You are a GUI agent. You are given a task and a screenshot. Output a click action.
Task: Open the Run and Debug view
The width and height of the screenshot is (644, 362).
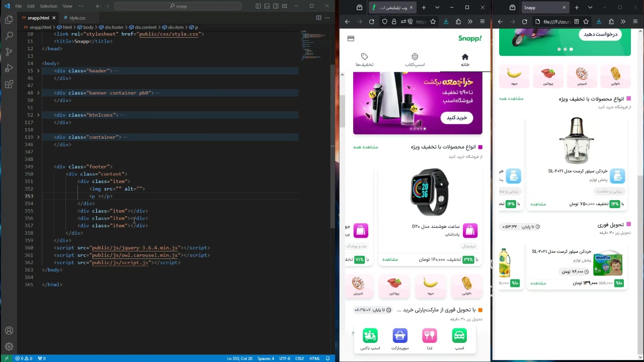point(9,68)
